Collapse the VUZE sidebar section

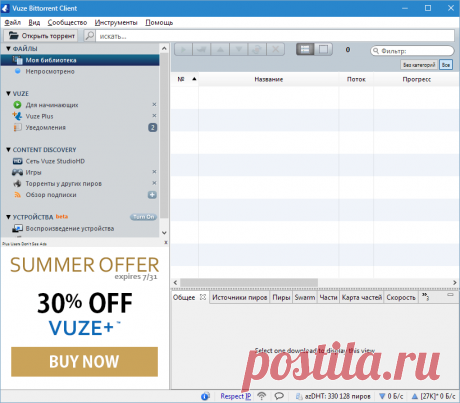click(x=8, y=94)
